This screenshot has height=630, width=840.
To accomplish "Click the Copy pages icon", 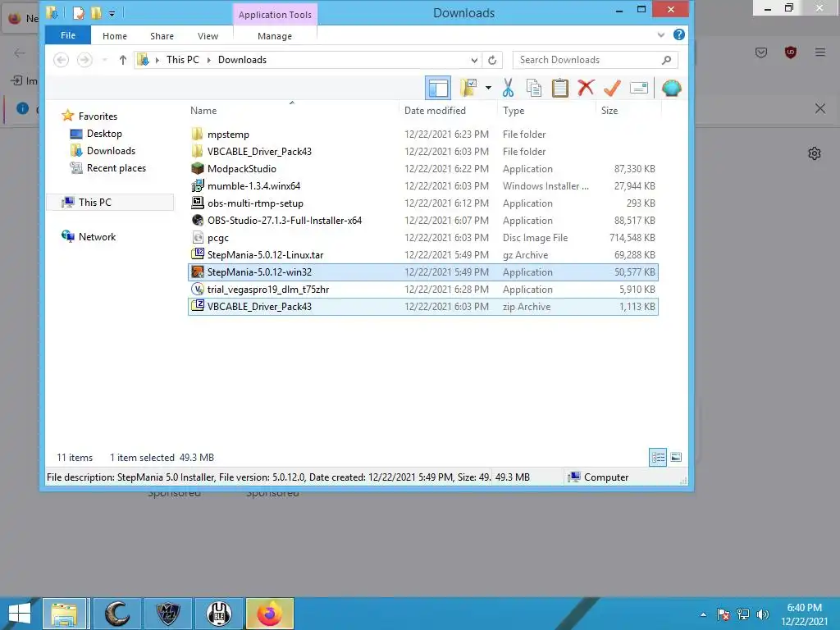I will coord(533,88).
